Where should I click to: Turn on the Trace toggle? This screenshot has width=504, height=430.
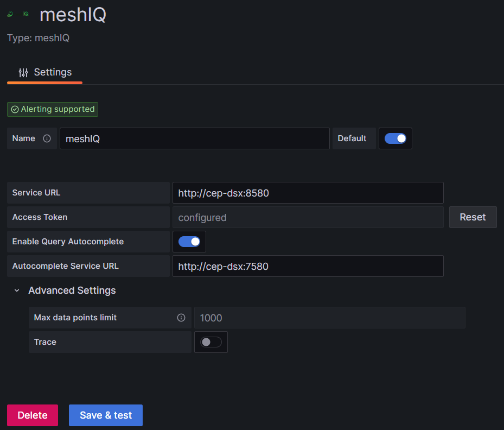coord(211,342)
